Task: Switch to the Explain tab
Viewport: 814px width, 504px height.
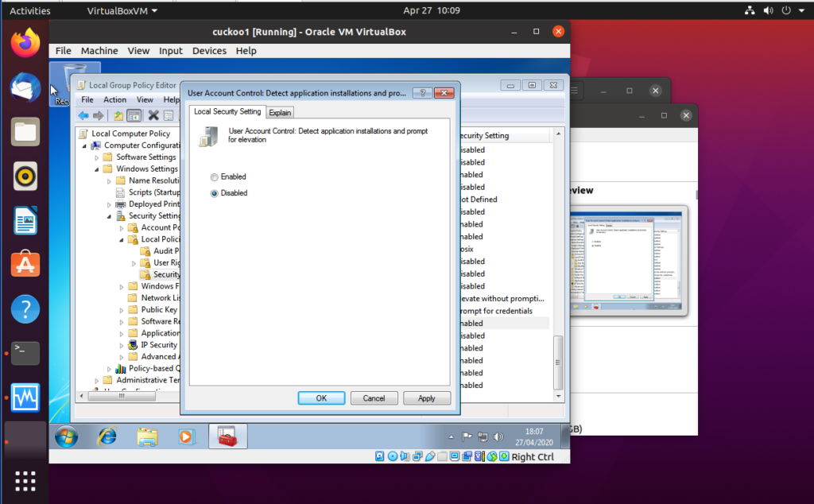Action: pos(279,112)
